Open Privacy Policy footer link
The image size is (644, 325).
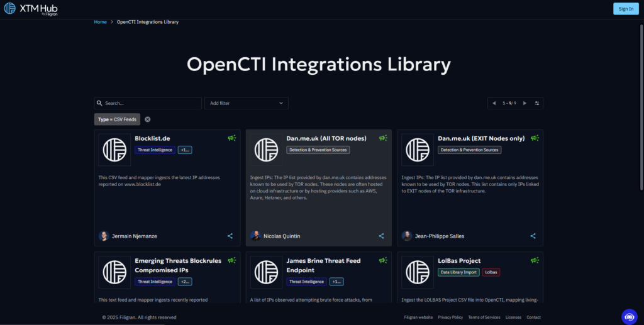click(x=450, y=317)
